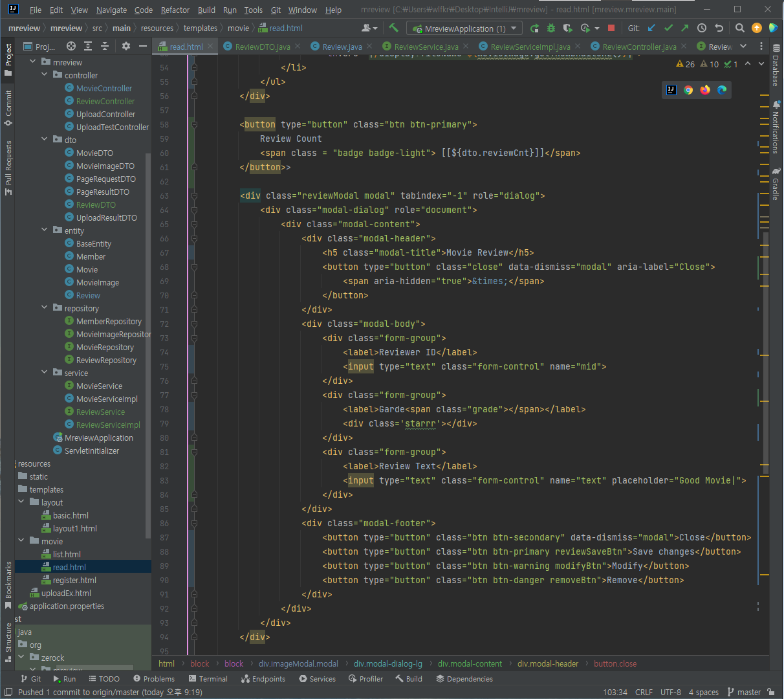Collapse the controller package
This screenshot has width=784, height=699.
45,75
